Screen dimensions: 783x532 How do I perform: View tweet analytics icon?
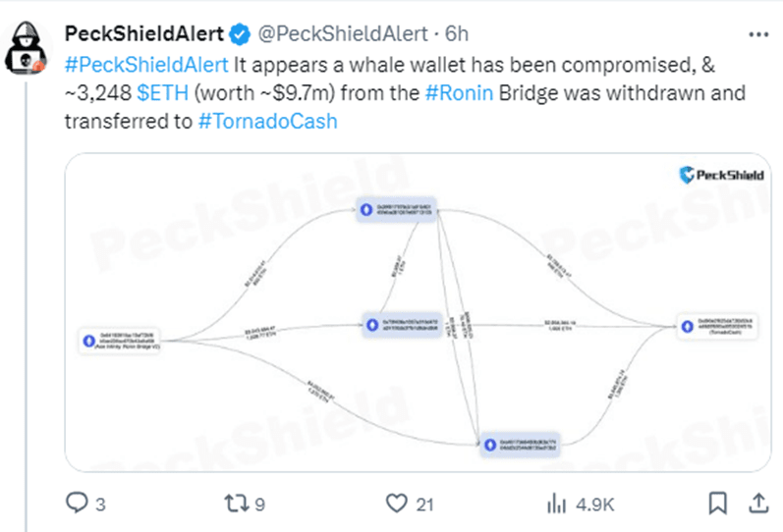coord(558,504)
